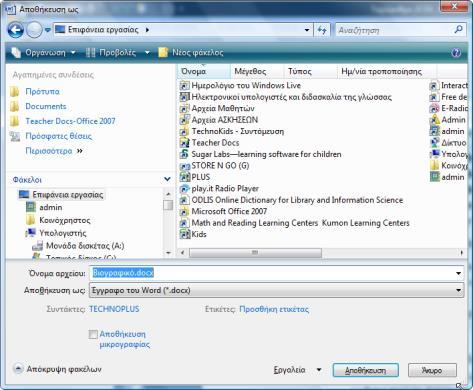Select ODLIS Online Dictionary shortcut icon
This screenshot has height=390, width=473.
[x=184, y=200]
